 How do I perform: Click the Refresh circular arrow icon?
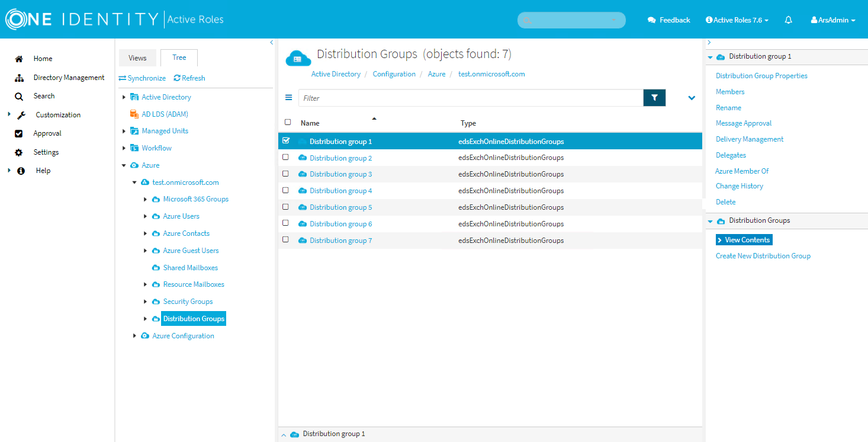point(177,78)
